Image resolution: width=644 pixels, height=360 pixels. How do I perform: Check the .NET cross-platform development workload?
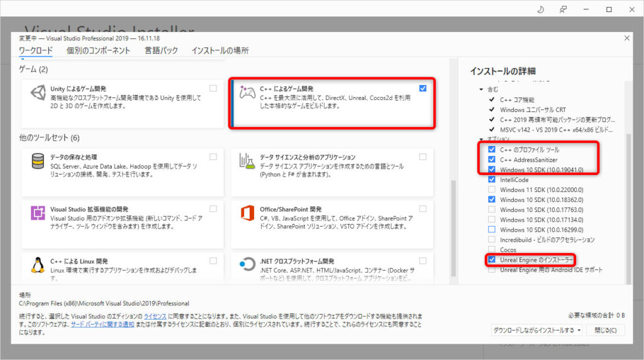[x=423, y=261]
